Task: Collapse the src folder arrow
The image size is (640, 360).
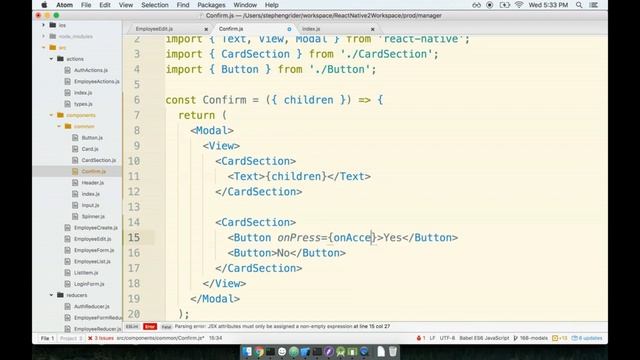Action: point(44,48)
